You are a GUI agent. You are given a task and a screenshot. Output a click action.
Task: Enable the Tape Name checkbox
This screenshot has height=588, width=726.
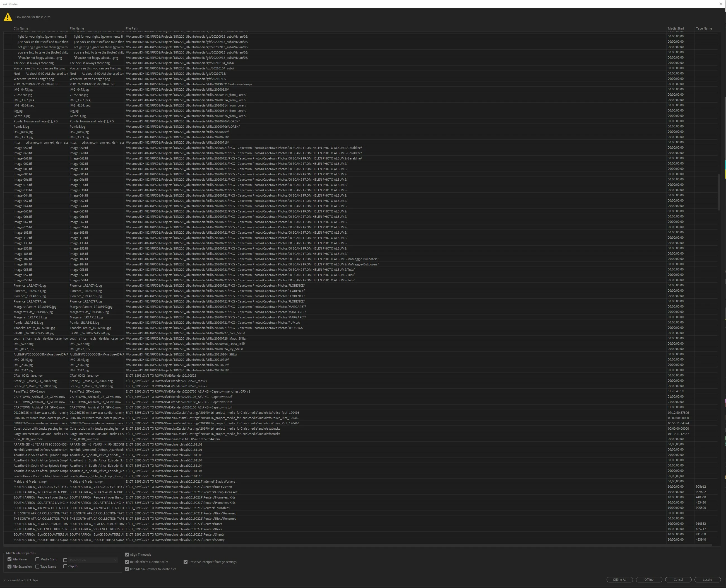click(37, 566)
